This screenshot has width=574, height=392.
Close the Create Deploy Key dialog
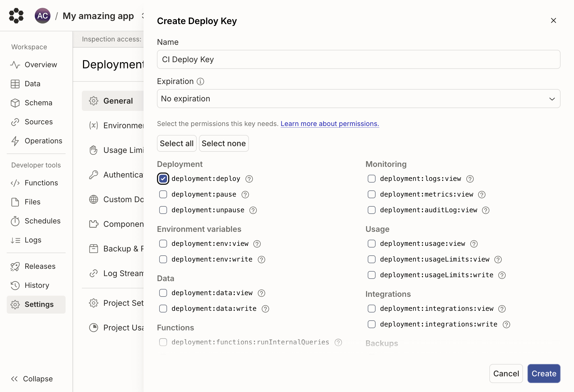tap(553, 20)
